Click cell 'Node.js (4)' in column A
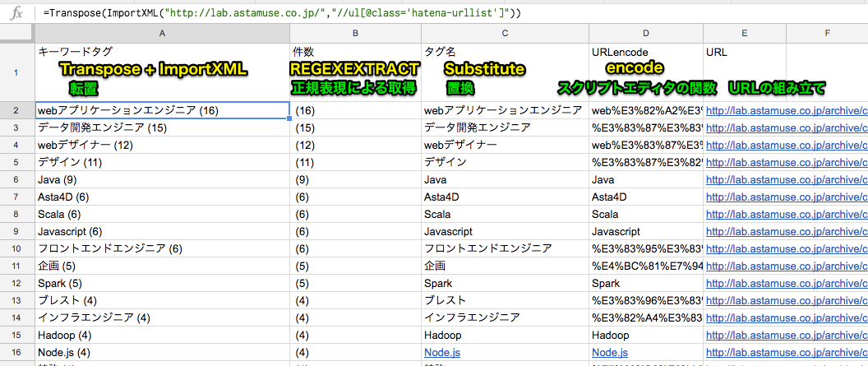Screen dimensions: 868x366 coord(162,353)
